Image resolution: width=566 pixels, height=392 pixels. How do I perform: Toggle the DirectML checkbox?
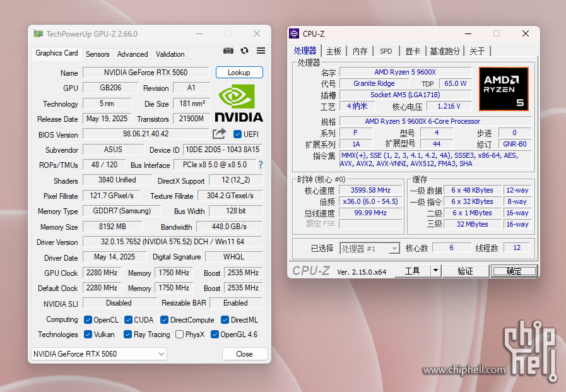coord(225,320)
